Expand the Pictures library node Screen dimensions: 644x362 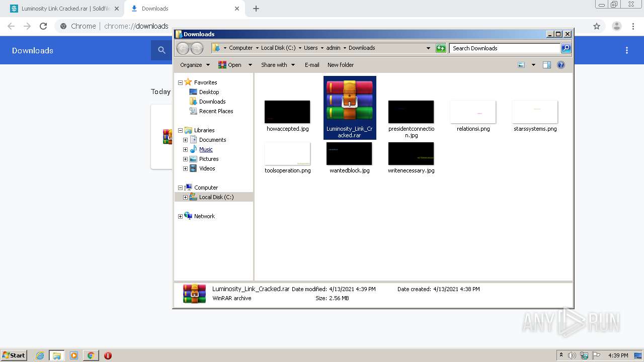185,159
